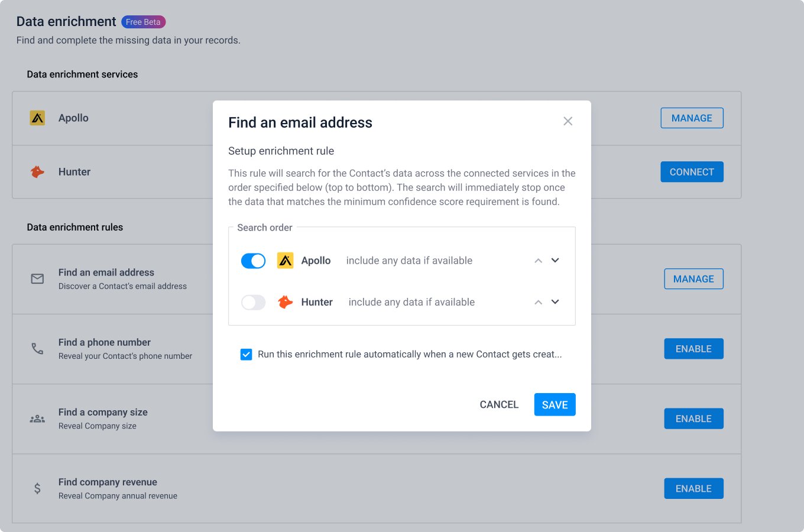This screenshot has width=804, height=532.
Task: Cancel the Find an email address dialog
Action: [499, 404]
